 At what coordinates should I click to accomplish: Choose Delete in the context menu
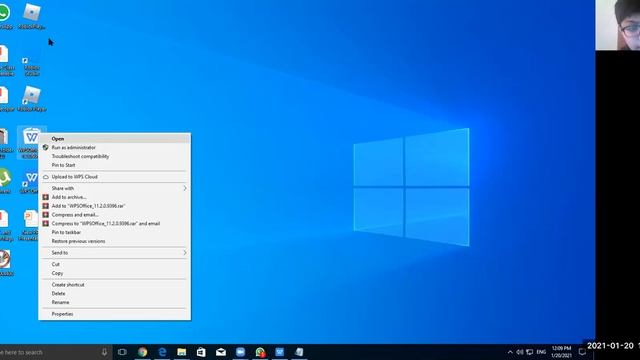(x=114, y=293)
